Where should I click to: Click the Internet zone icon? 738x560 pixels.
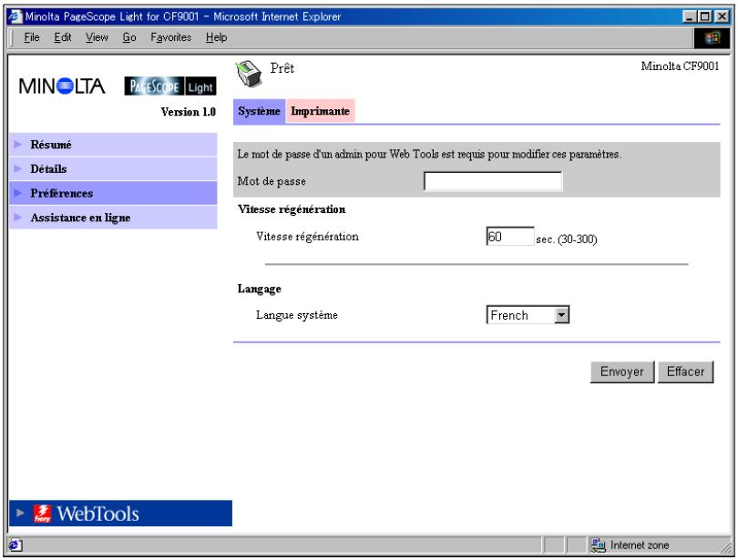pos(599,545)
